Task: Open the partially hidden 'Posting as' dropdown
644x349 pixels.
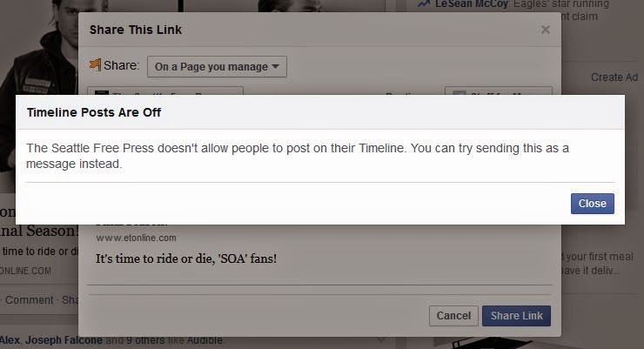Action: point(499,91)
